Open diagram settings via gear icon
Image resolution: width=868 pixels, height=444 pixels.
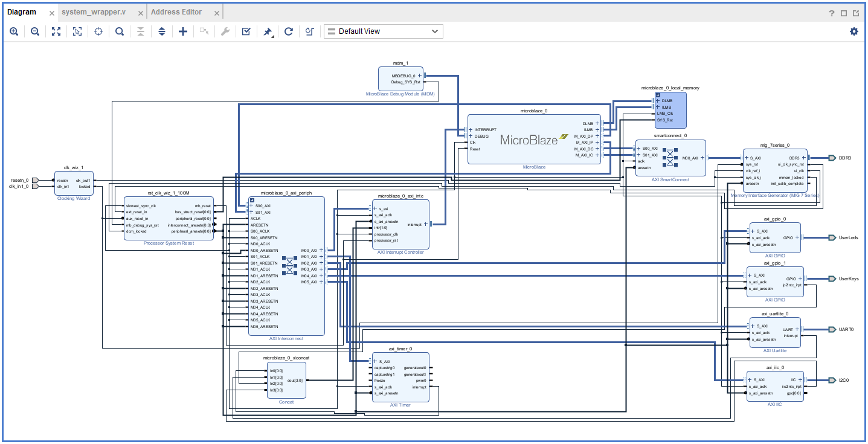coord(854,31)
